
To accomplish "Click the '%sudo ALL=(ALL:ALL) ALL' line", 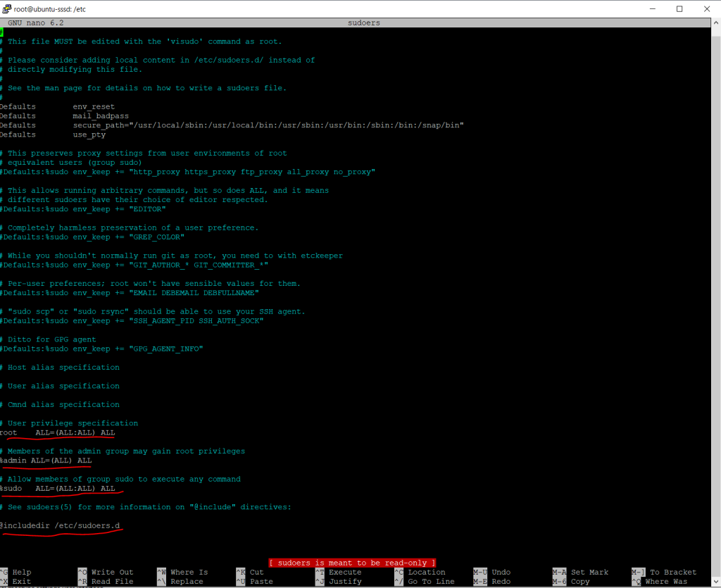I will point(58,488).
